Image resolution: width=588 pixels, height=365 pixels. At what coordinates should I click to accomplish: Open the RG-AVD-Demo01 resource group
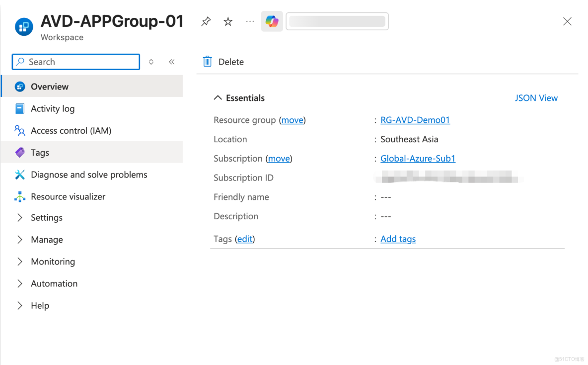[x=415, y=119]
